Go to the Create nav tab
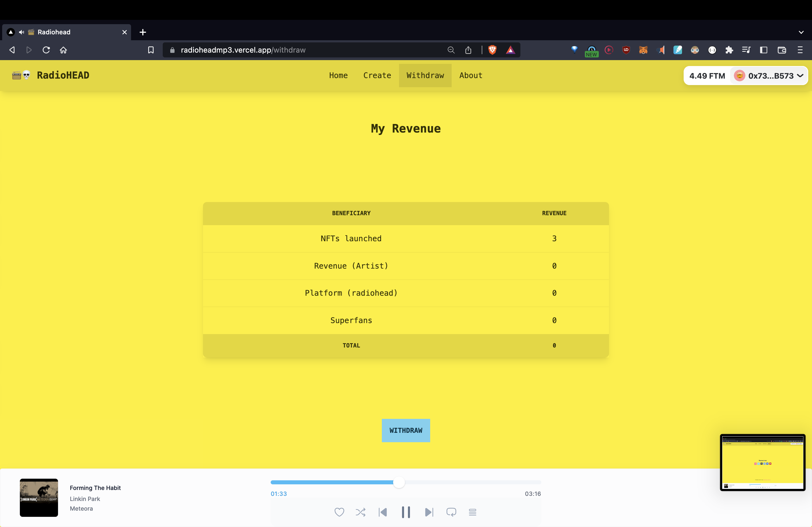The width and height of the screenshot is (812, 527). pos(377,75)
